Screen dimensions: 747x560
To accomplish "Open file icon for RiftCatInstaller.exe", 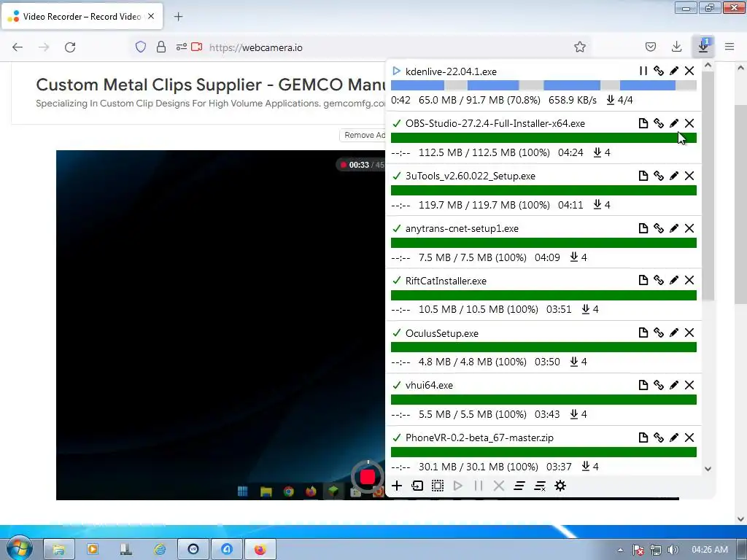I will [x=643, y=280].
